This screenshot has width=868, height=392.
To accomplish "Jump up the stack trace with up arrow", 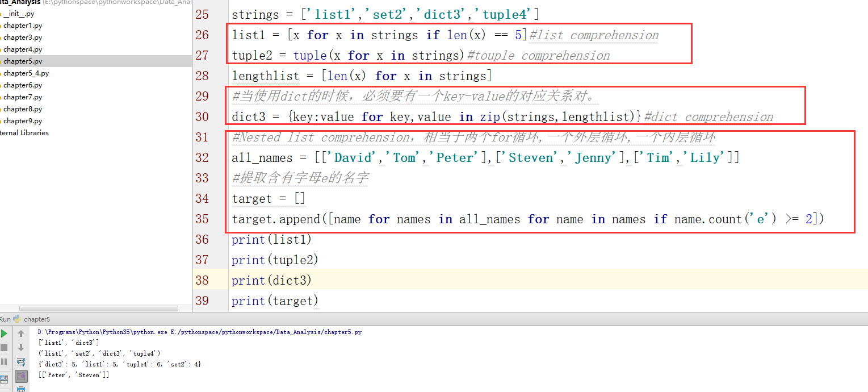I will (x=21, y=333).
